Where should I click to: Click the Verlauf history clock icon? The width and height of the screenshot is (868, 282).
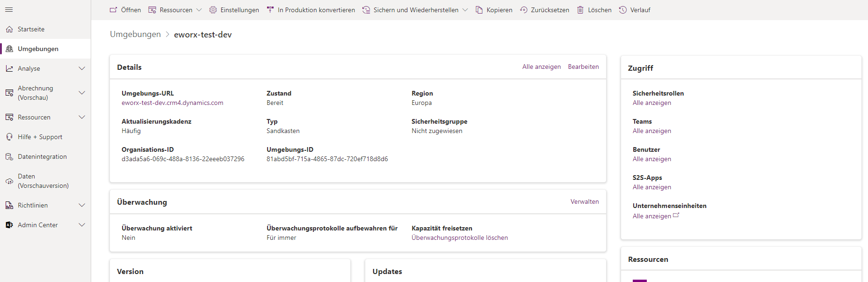[x=623, y=10]
